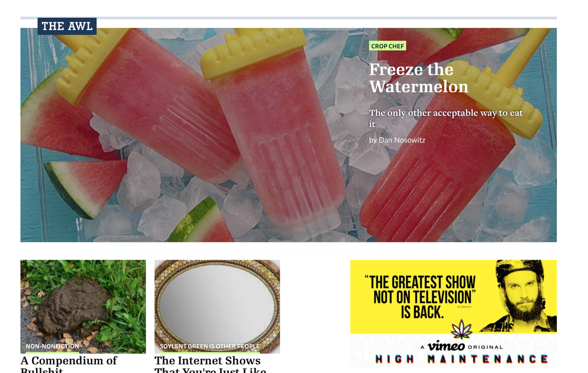Open the A Compendium of Bullshit article title
The height and width of the screenshot is (373, 588).
click(69, 364)
